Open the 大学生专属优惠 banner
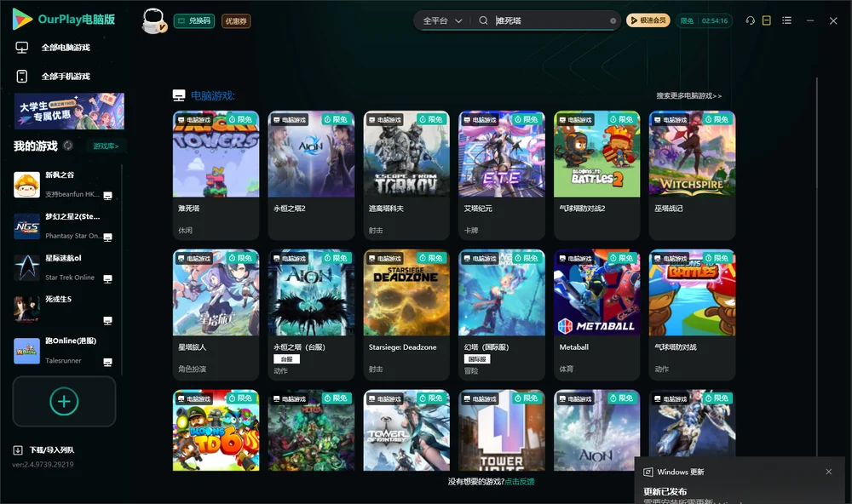This screenshot has width=852, height=504. 70,112
